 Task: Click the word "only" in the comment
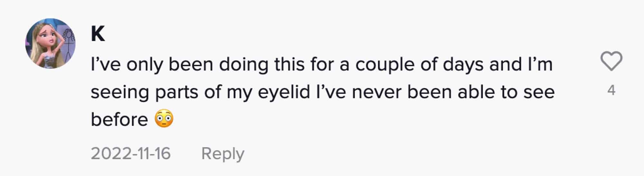click(145, 65)
